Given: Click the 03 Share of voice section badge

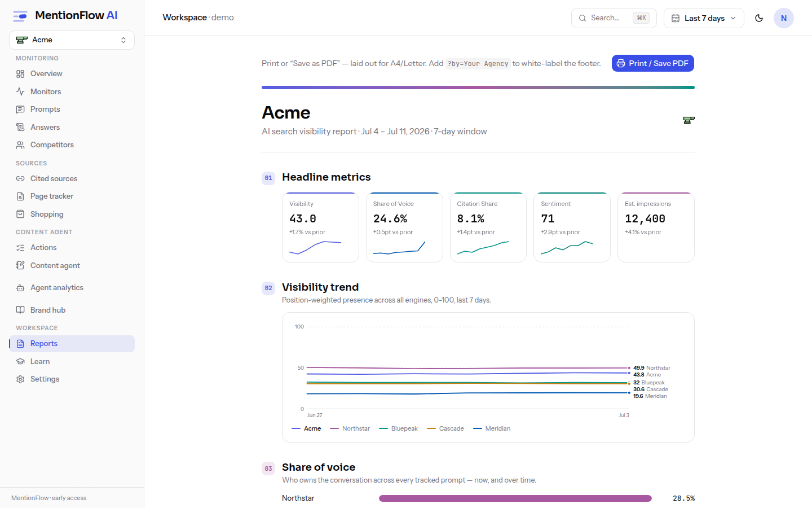Looking at the screenshot, I should pyautogui.click(x=268, y=468).
